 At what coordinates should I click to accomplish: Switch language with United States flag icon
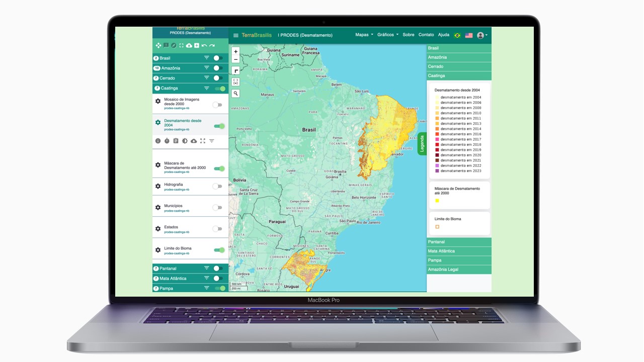coord(469,35)
